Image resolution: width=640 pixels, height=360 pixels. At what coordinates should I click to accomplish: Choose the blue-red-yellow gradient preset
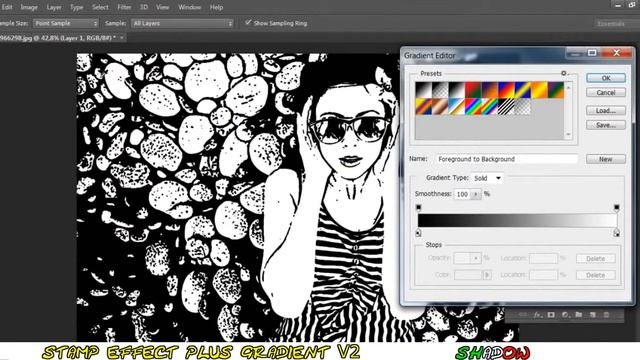pyautogui.click(x=506, y=90)
